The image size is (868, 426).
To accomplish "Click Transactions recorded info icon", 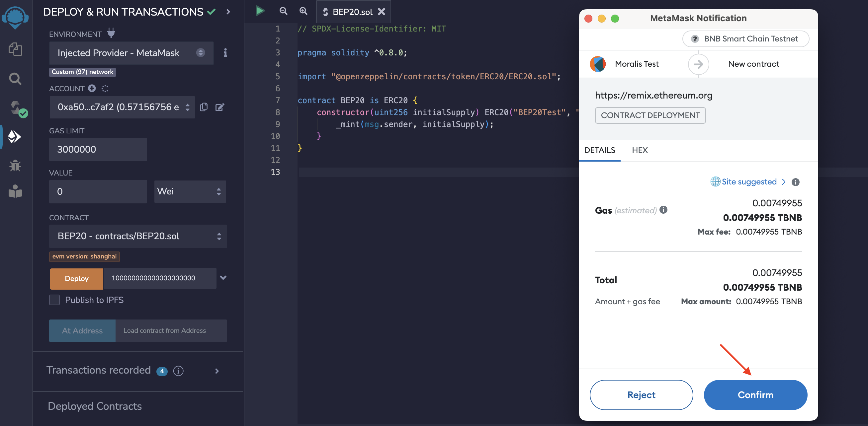I will coord(178,371).
